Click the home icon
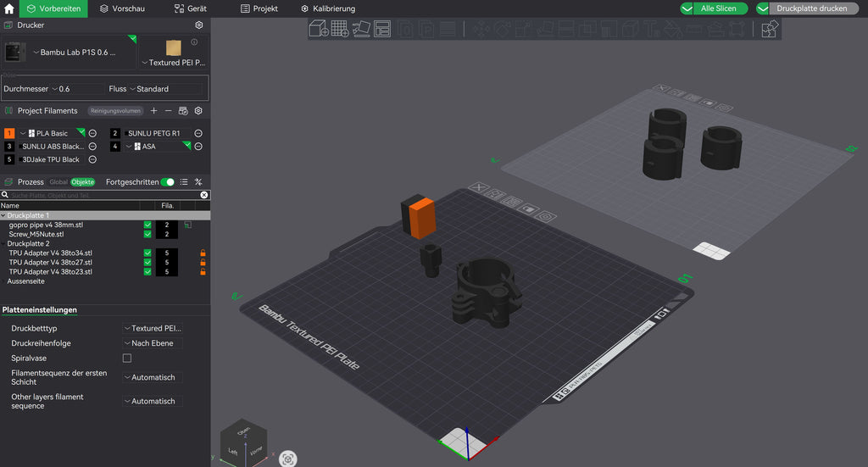This screenshot has height=467, width=868. pyautogui.click(x=8, y=8)
